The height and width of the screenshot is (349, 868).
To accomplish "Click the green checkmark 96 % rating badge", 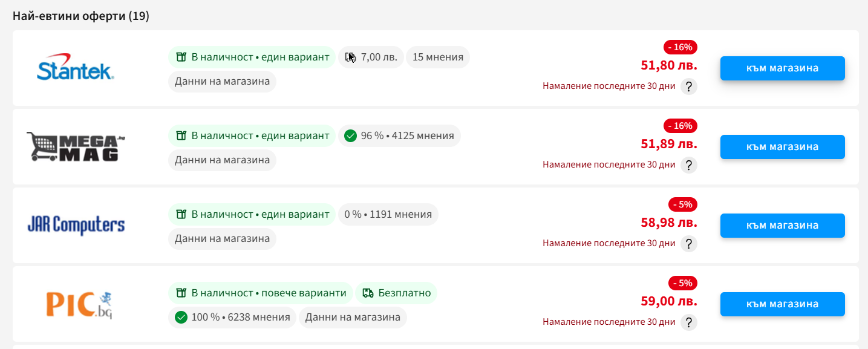I will [399, 136].
